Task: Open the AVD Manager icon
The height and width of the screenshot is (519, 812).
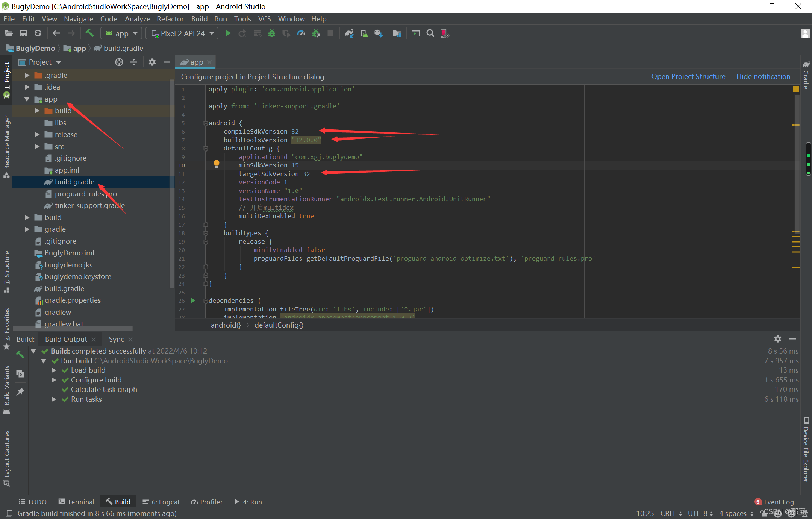Action: [364, 33]
